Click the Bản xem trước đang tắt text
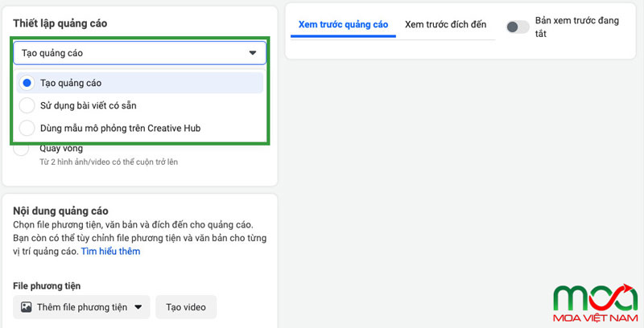Viewport: 644px width, 328px height. [x=576, y=27]
